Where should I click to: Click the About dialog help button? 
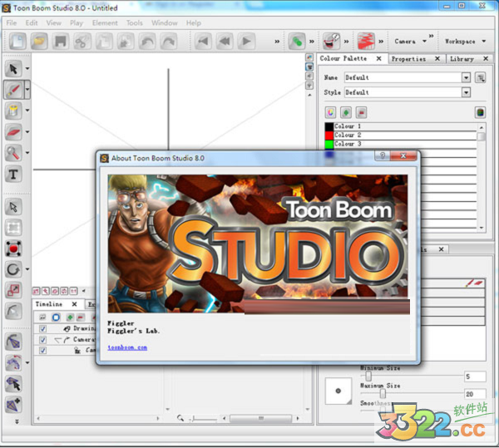tap(383, 155)
